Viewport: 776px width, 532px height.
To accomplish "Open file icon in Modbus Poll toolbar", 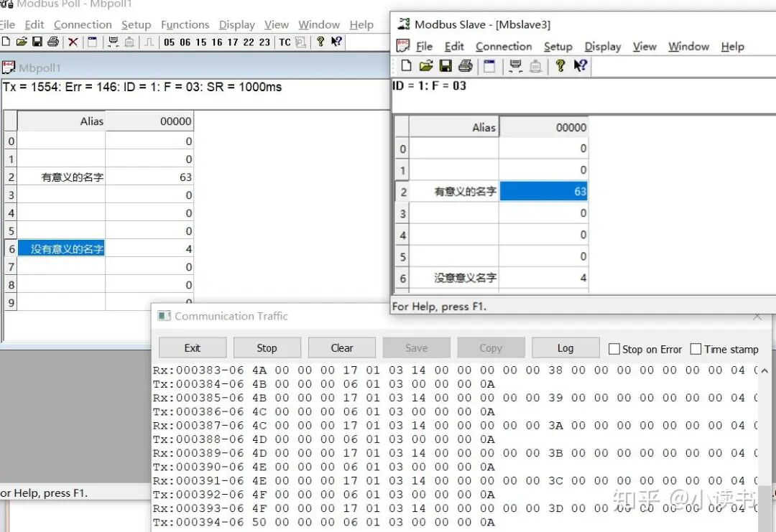I will pos(22,42).
